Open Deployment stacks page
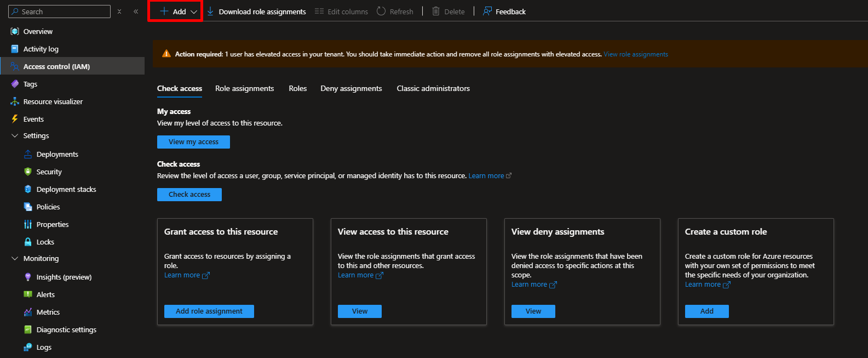 pyautogui.click(x=66, y=189)
